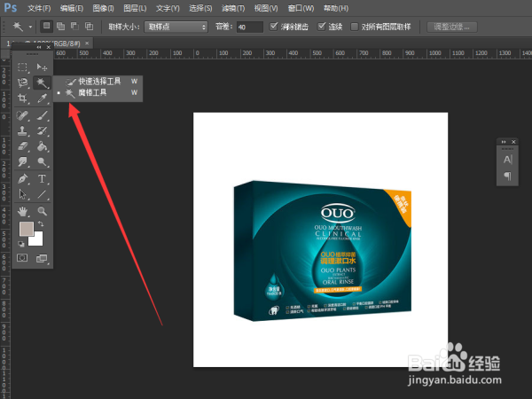Select the Line tool
The image size is (532, 399).
(42, 194)
